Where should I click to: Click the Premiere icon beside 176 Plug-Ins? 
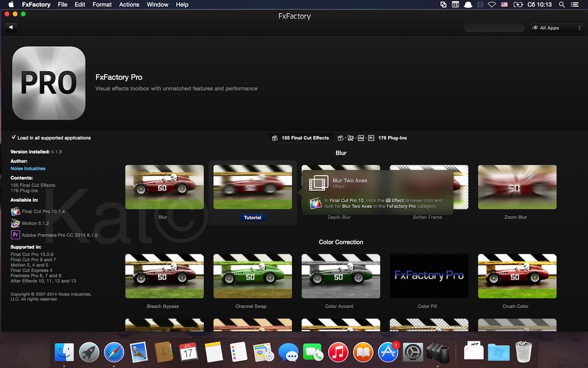(371, 138)
